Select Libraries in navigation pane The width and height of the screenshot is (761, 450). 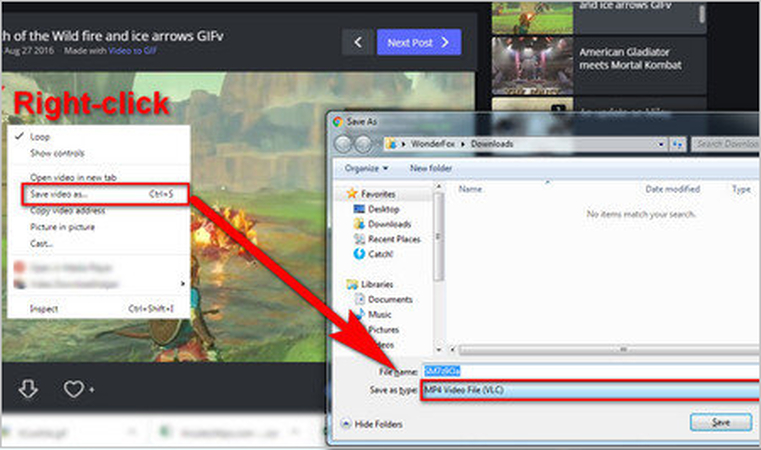(x=377, y=284)
